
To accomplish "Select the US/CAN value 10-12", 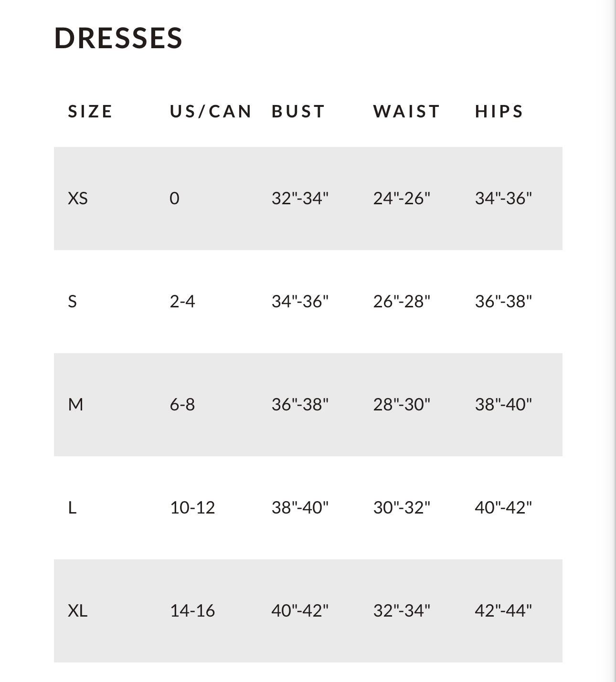I will pos(192,507).
